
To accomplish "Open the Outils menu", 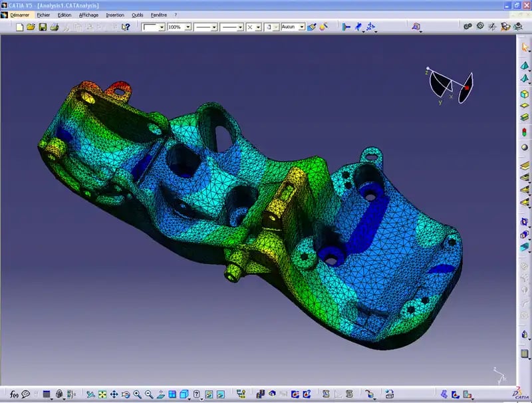I will pos(138,15).
